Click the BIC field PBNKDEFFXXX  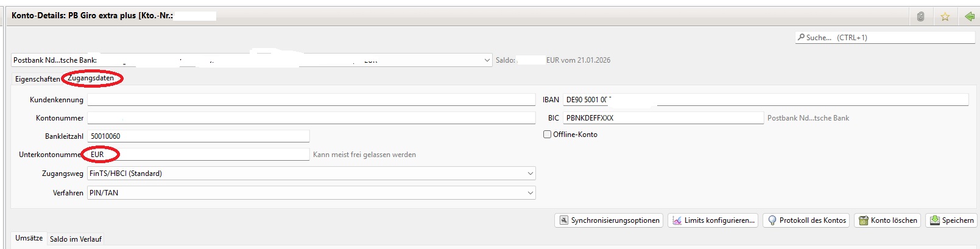point(663,118)
